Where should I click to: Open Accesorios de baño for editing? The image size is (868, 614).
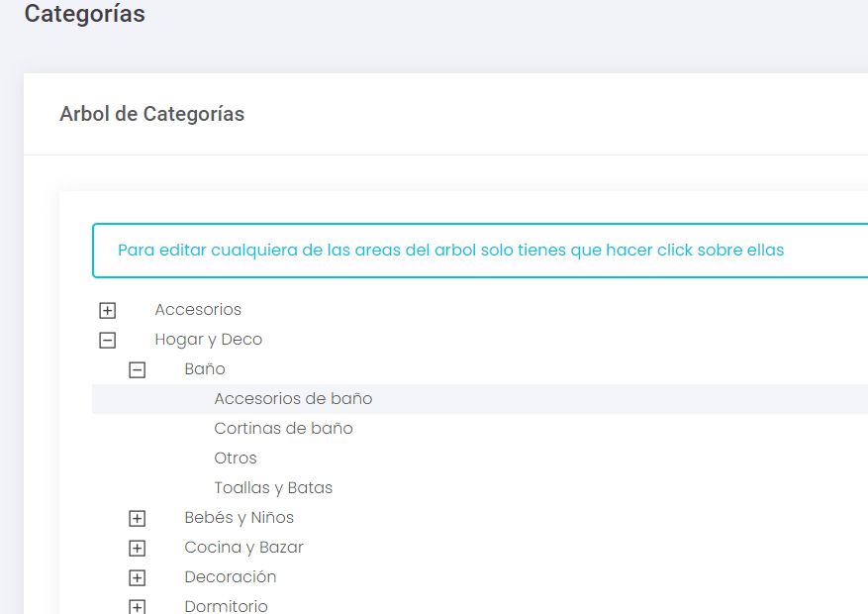[x=293, y=399]
